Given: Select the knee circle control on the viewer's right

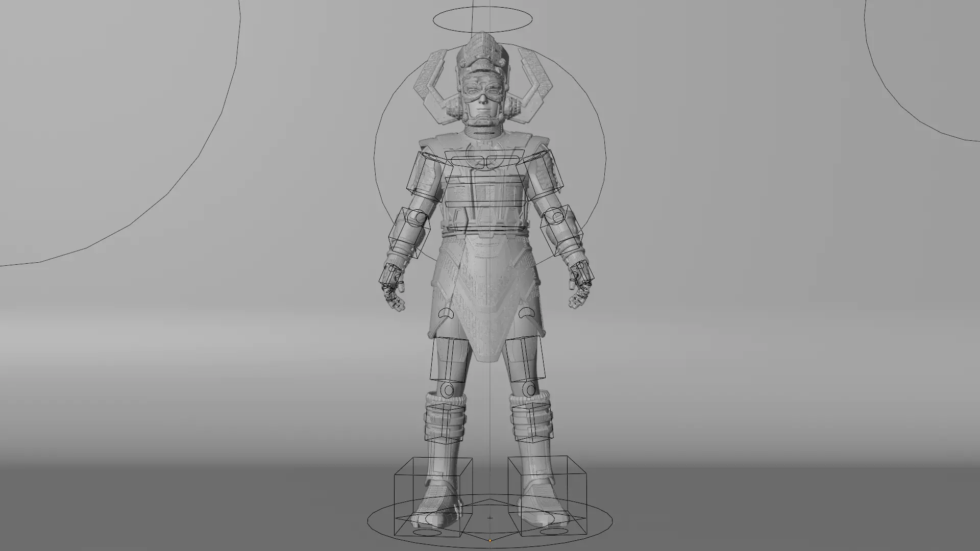Looking at the screenshot, I should (529, 390).
